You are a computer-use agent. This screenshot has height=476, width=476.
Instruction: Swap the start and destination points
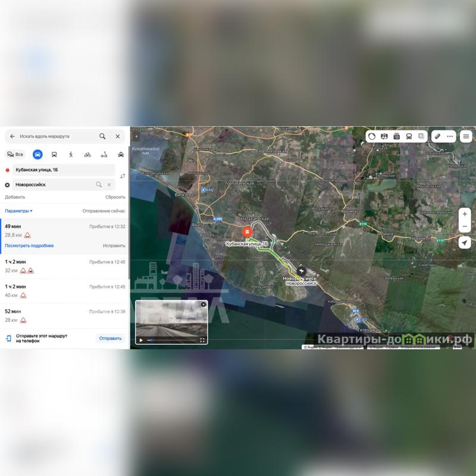coord(123,176)
